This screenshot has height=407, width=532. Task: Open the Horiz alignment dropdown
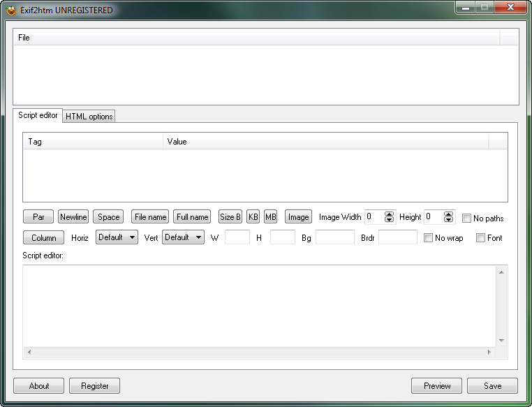click(117, 237)
